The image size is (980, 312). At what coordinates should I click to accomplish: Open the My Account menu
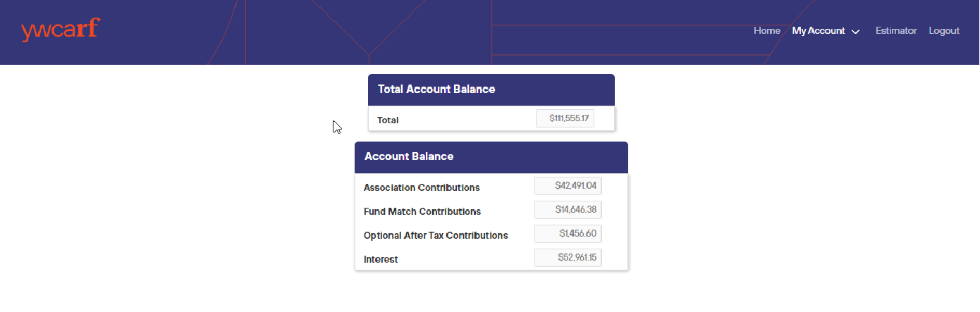[818, 31]
